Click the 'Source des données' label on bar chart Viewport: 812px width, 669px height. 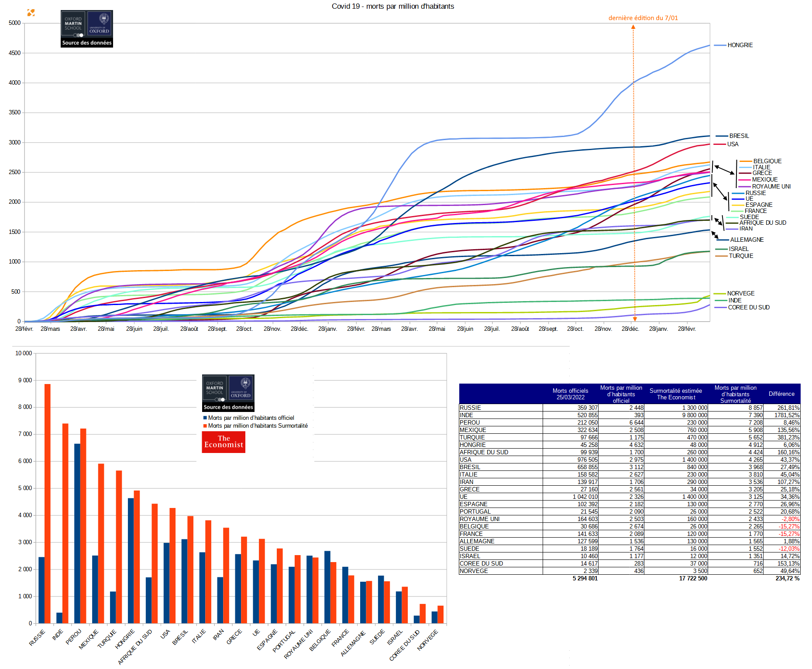228,407
